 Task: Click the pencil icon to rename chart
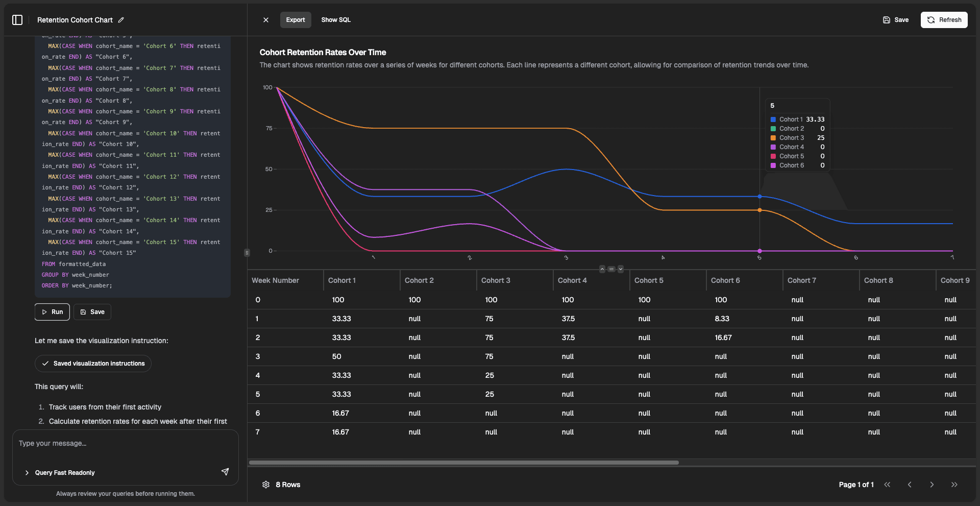(121, 20)
